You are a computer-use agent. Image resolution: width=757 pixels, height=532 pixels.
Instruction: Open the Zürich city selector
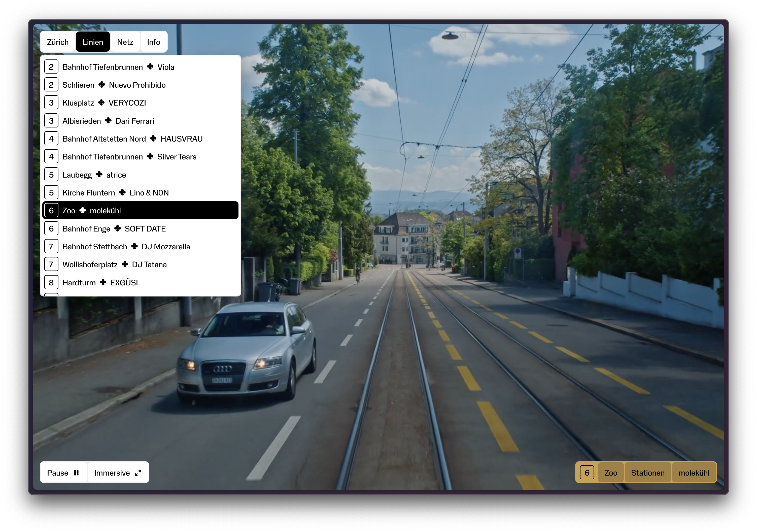pos(58,42)
